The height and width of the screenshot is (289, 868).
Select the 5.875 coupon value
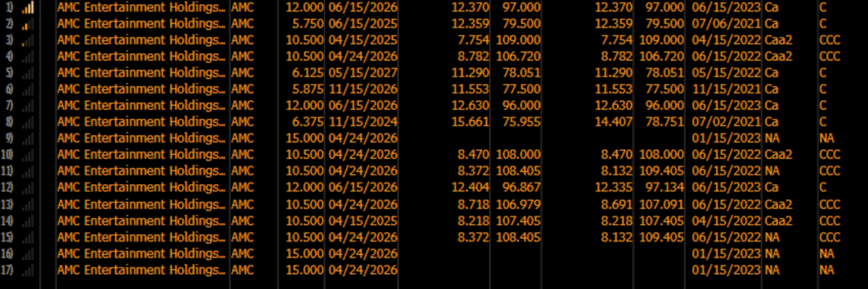pyautogui.click(x=309, y=90)
